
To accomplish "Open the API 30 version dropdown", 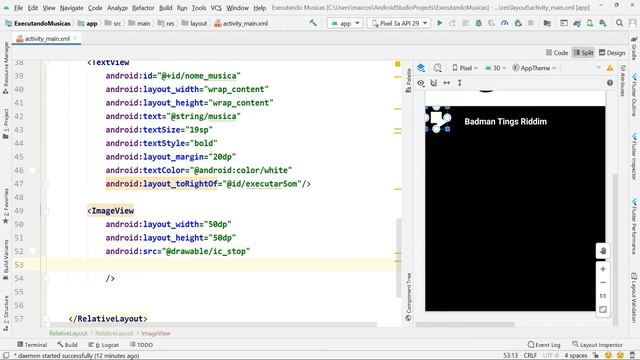I will (x=496, y=68).
